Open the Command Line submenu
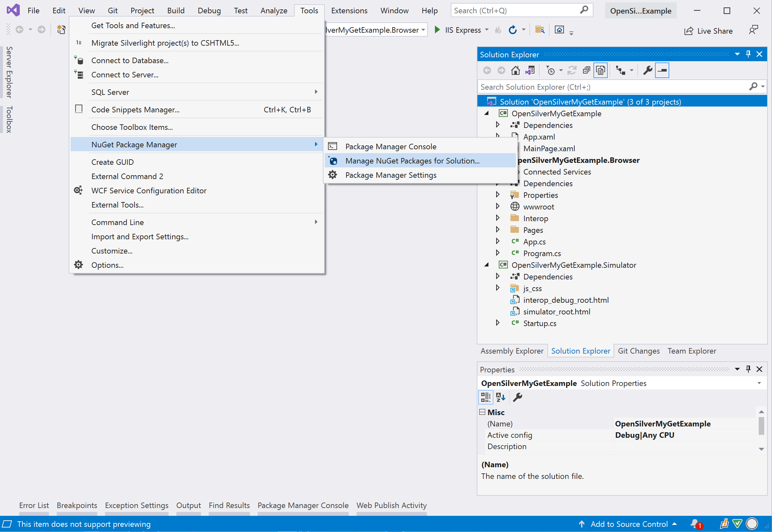772x532 pixels. pyautogui.click(x=197, y=222)
